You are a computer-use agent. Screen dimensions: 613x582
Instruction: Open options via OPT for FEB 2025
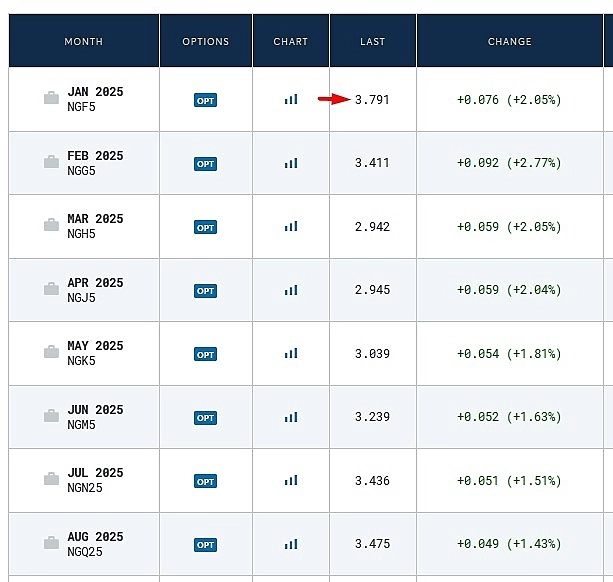205,164
